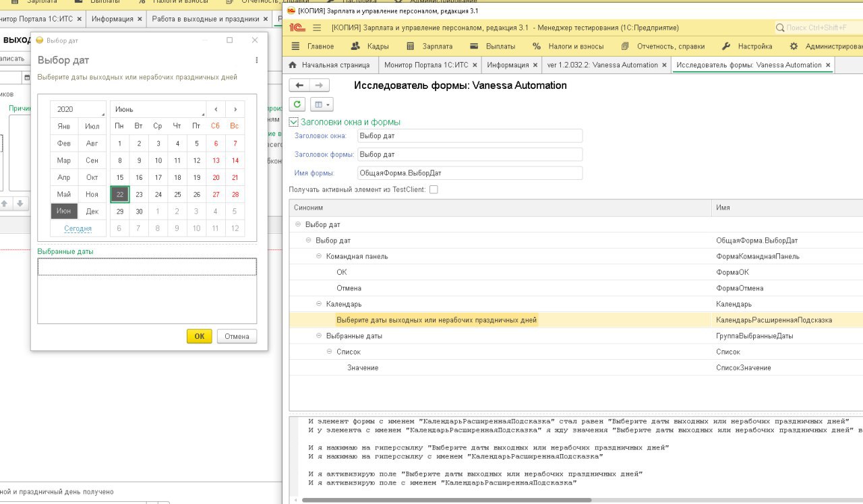Close the Исследователь формы tab
This screenshot has width=863, height=504.
click(828, 65)
